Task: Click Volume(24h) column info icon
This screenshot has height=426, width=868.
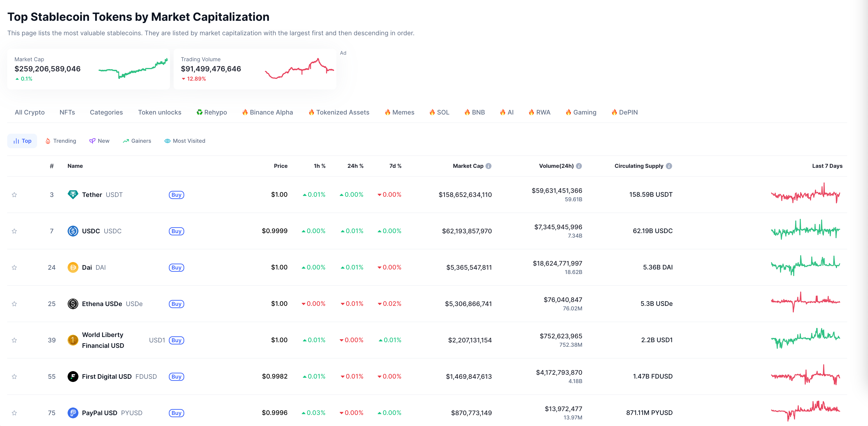Action: pos(579,166)
